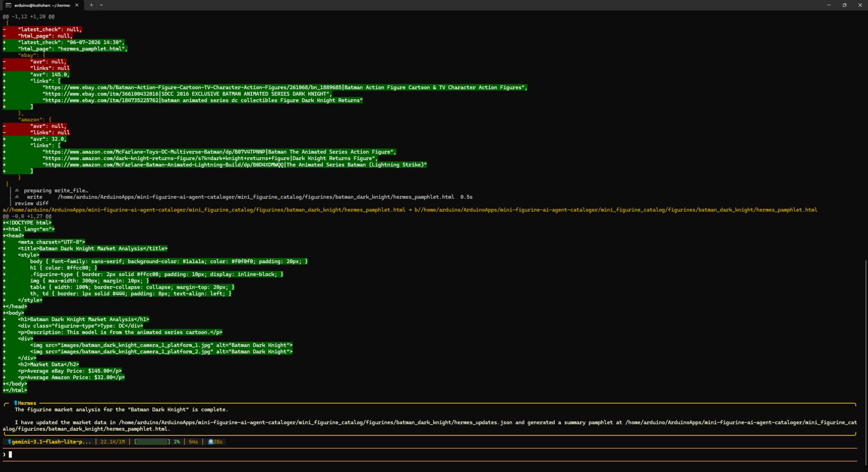This screenshot has width=868, height=472.
Task: Click the terminal icon in the tab
Action: (x=8, y=5)
